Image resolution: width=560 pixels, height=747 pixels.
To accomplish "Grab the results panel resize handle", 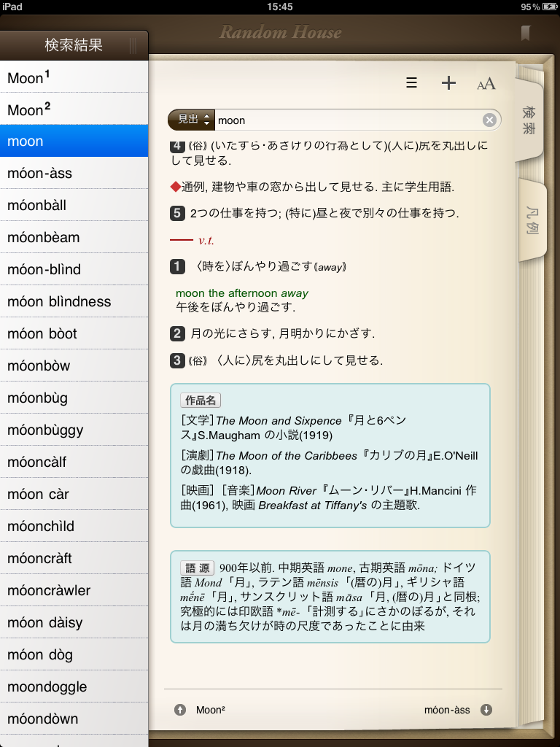I will (133, 46).
